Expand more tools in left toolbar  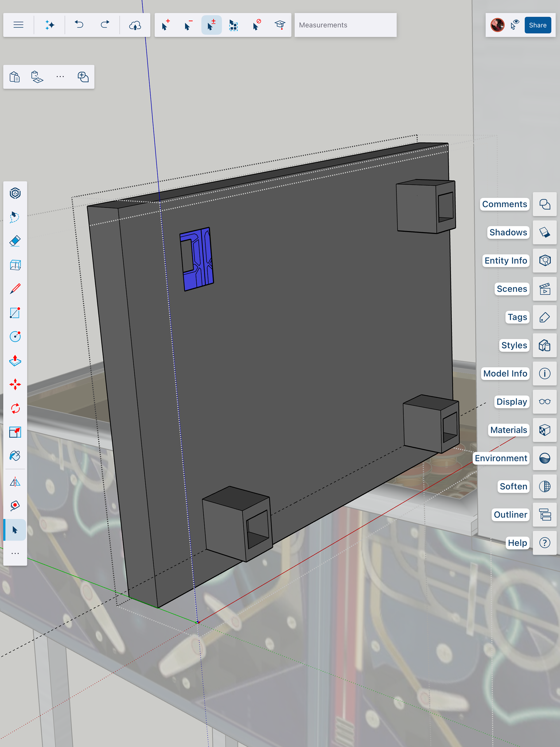[15, 554]
